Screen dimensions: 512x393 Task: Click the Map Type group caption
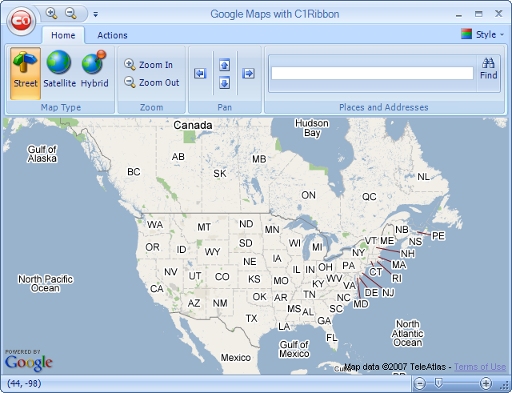coord(61,107)
